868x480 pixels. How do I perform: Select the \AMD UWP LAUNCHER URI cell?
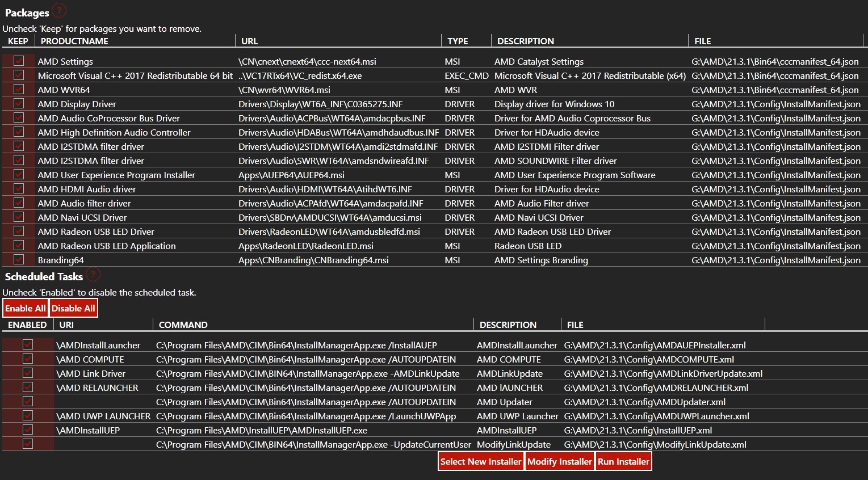[103, 416]
